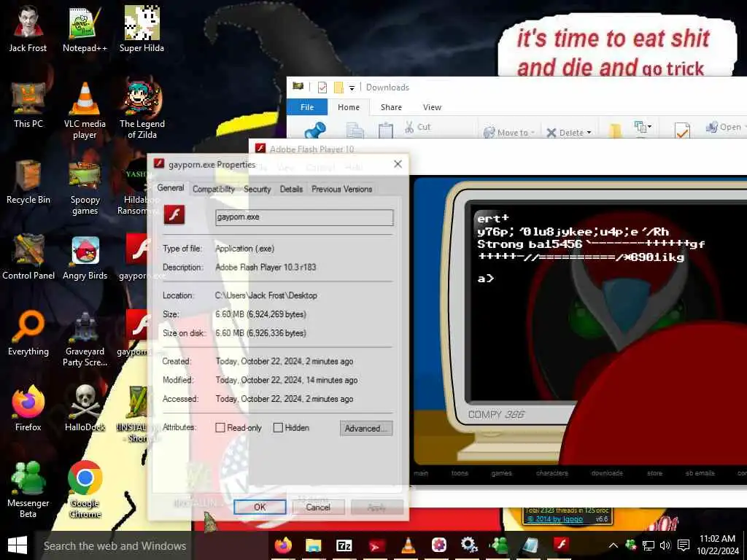Toggle the Read-only attribute checkbox
747x560 pixels.
[220, 427]
